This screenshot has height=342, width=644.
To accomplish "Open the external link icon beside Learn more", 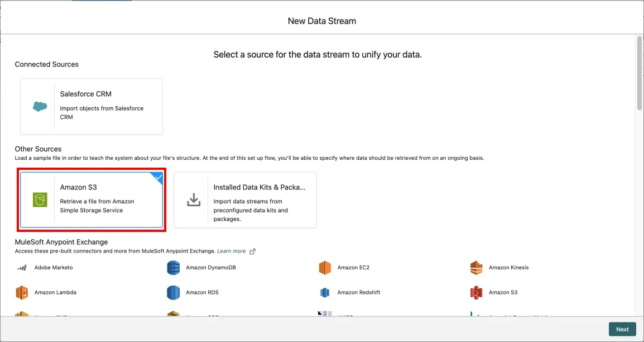I will (252, 251).
